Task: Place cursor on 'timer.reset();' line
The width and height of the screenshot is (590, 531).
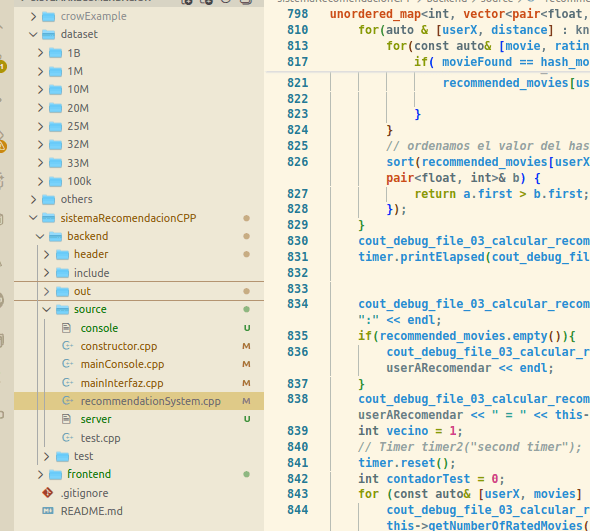Action: 407,463
